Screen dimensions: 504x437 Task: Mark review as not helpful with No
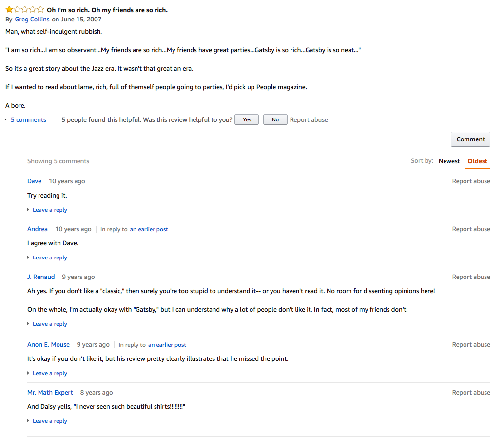(275, 119)
